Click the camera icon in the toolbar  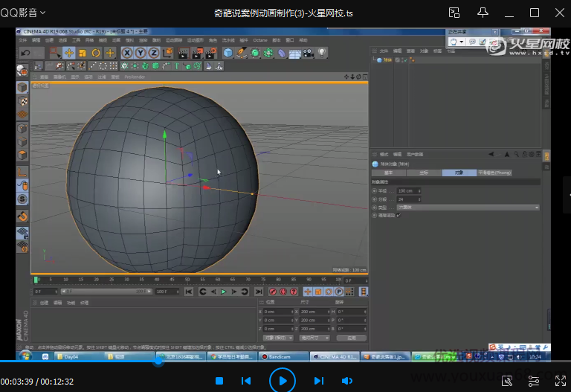[x=308, y=53]
